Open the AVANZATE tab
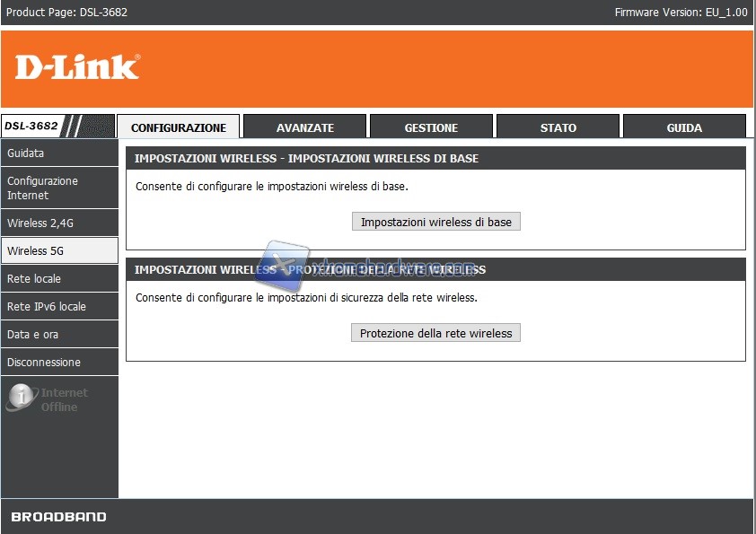 (305, 127)
